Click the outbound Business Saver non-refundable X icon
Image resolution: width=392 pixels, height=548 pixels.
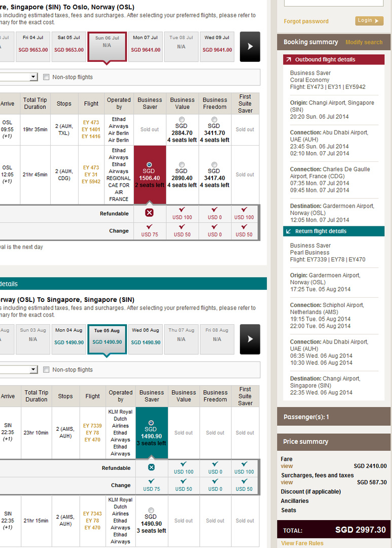coord(149,213)
